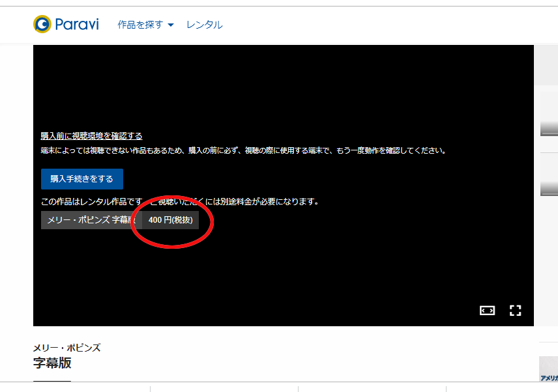Viewport: 558px width, 392px height.
Task: Enter fullscreen with the fullscreen icon
Action: [515, 310]
